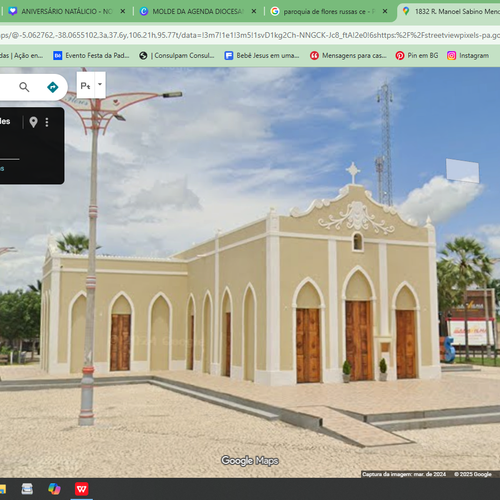
Task: Click the © 2025 Google copyright text
Action: tap(473, 474)
